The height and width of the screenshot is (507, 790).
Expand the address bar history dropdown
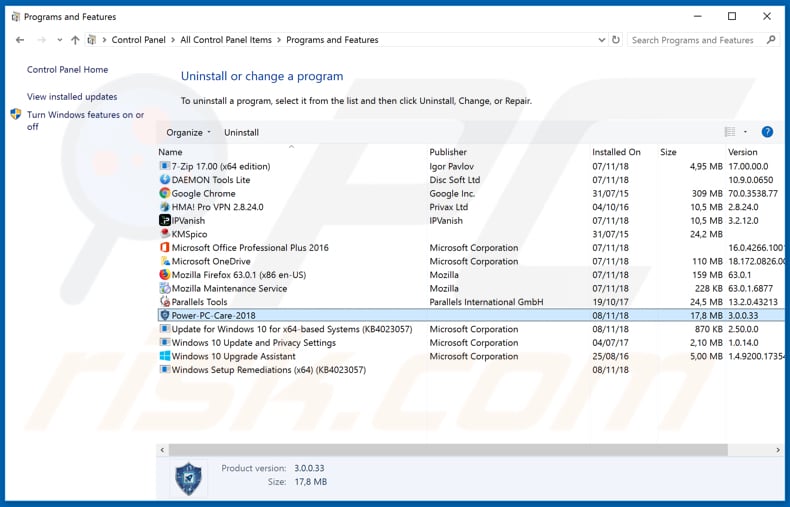coord(601,40)
